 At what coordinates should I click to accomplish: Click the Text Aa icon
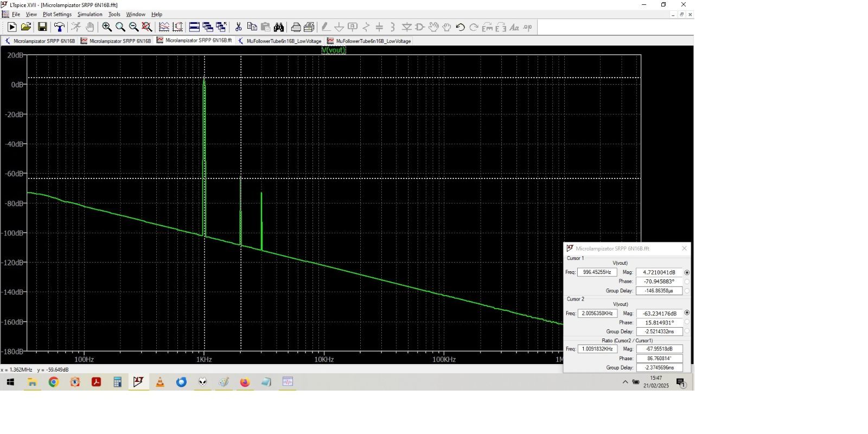pos(514,27)
